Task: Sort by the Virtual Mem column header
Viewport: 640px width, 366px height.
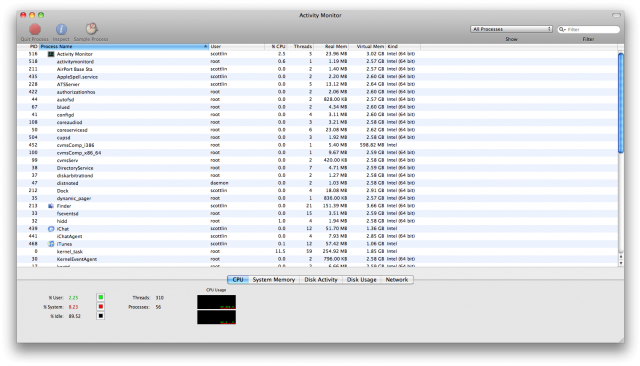Action: click(x=367, y=47)
